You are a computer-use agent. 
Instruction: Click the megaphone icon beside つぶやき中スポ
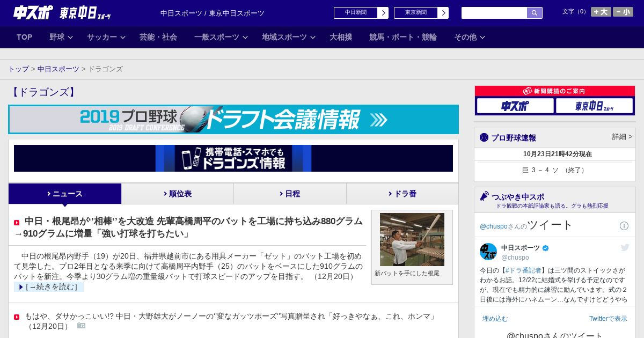484,196
